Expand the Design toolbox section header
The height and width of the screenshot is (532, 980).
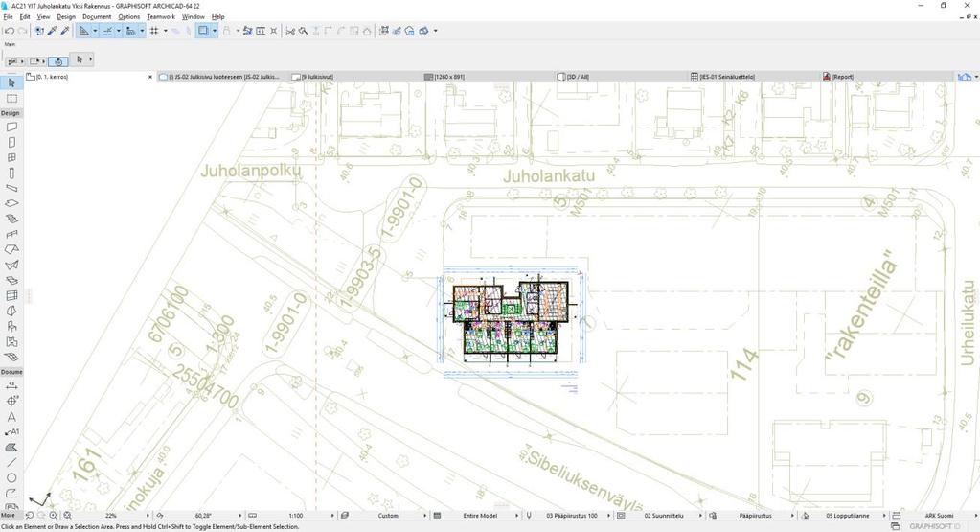(11, 113)
